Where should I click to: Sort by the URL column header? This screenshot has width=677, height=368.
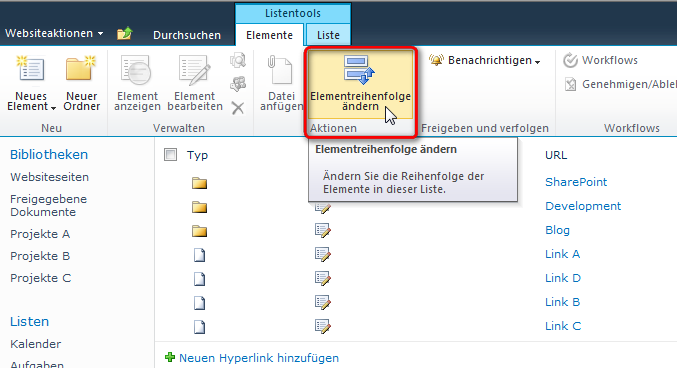556,155
